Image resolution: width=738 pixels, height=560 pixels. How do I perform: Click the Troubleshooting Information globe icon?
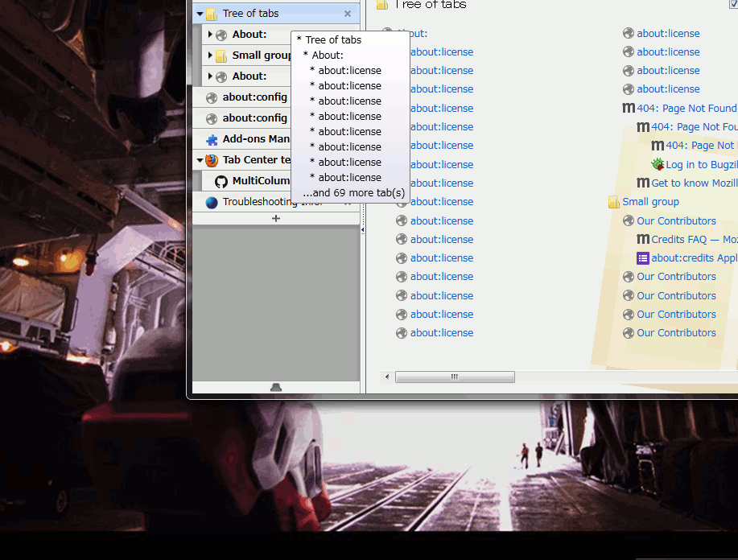212,203
